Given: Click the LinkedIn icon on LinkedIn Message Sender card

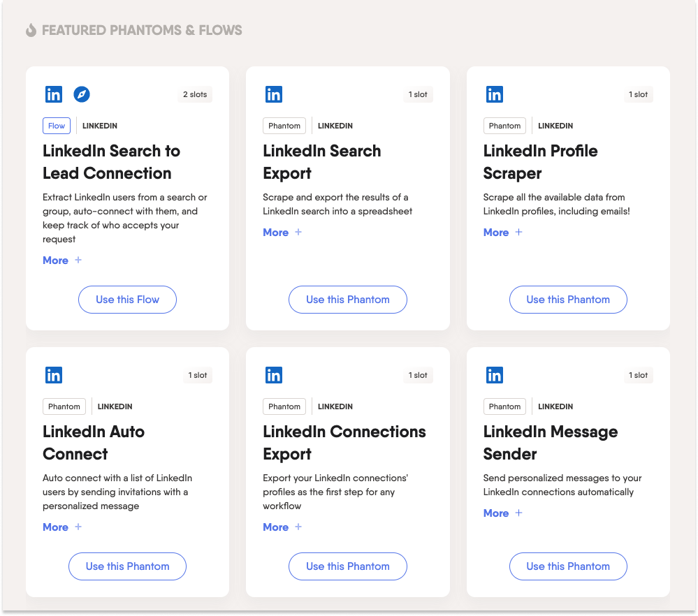Looking at the screenshot, I should [494, 374].
